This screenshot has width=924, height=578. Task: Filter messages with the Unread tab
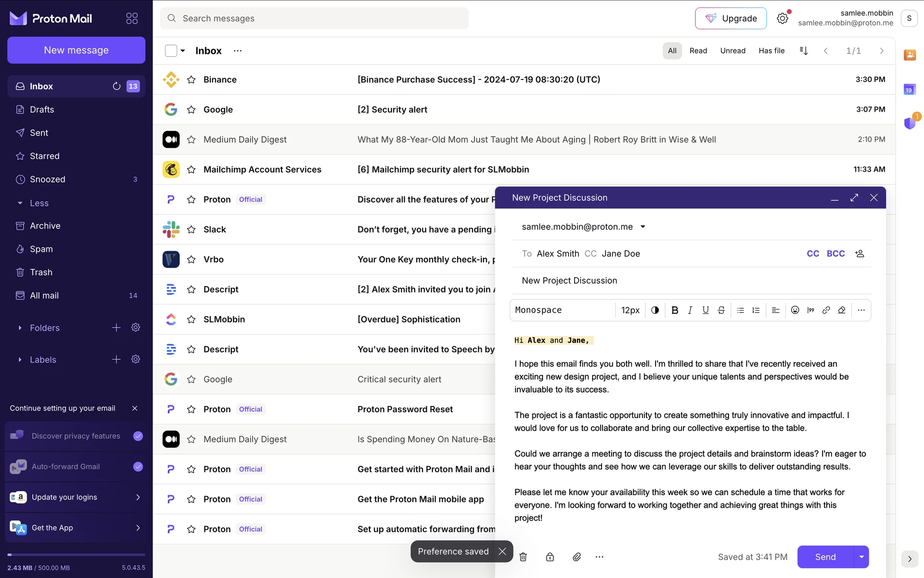click(x=732, y=51)
